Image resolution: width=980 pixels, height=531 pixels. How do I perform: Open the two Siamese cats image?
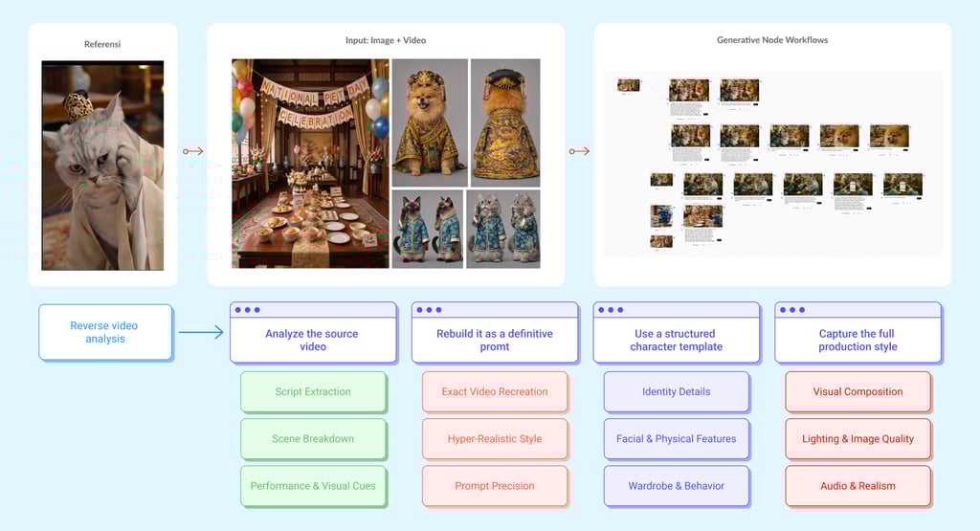pos(428,230)
